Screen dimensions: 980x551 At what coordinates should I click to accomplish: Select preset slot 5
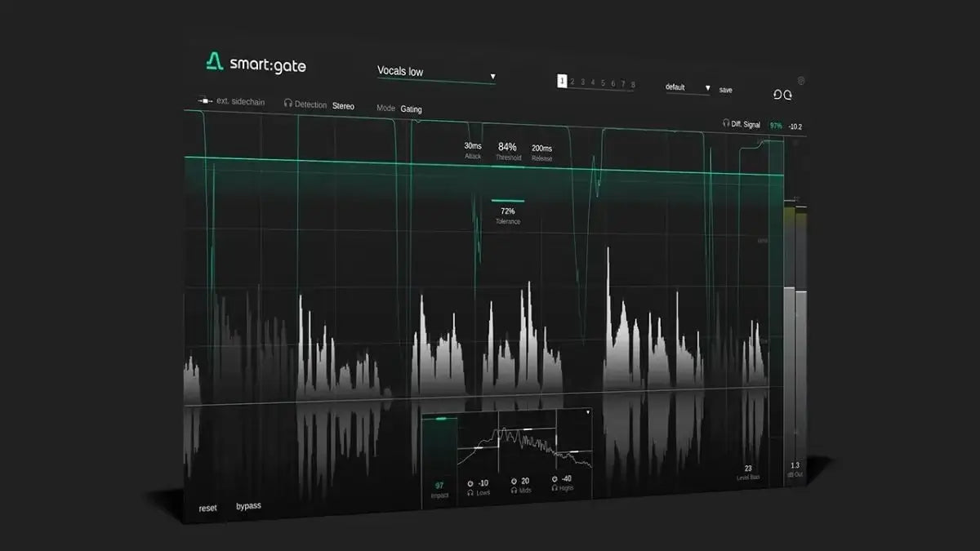click(x=602, y=82)
